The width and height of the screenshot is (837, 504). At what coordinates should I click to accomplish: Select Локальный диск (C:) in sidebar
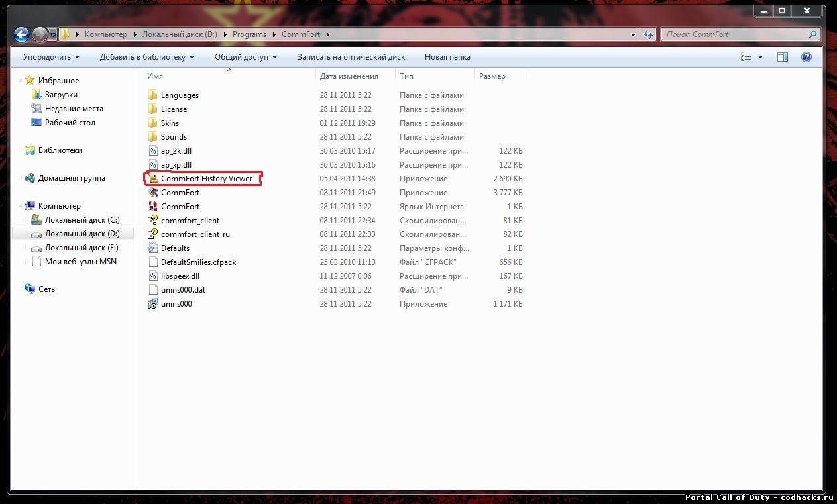(x=82, y=220)
